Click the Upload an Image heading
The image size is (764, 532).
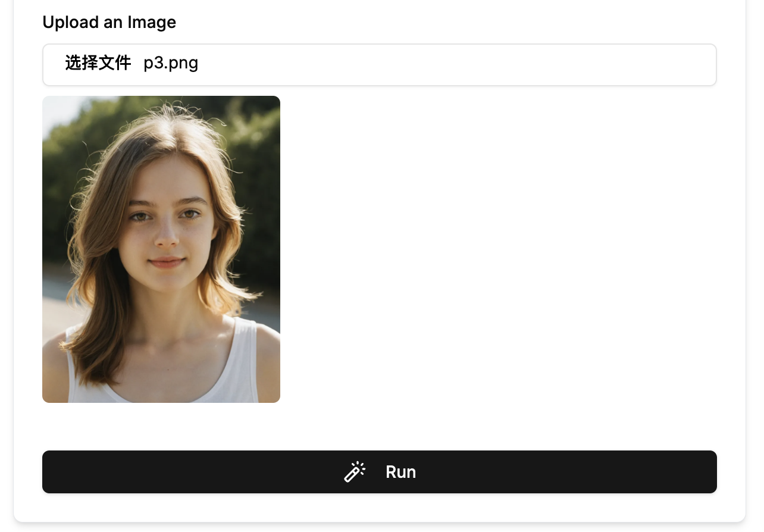(109, 22)
